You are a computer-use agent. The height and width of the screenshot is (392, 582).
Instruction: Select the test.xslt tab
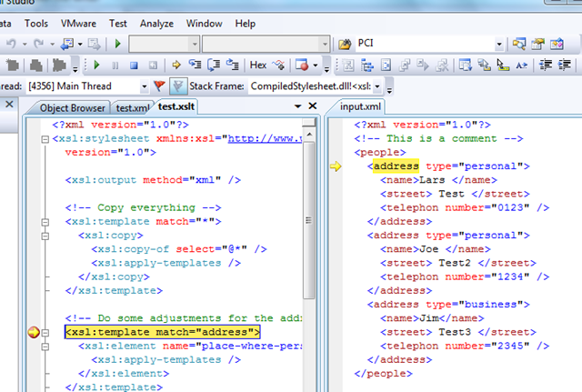click(x=176, y=106)
